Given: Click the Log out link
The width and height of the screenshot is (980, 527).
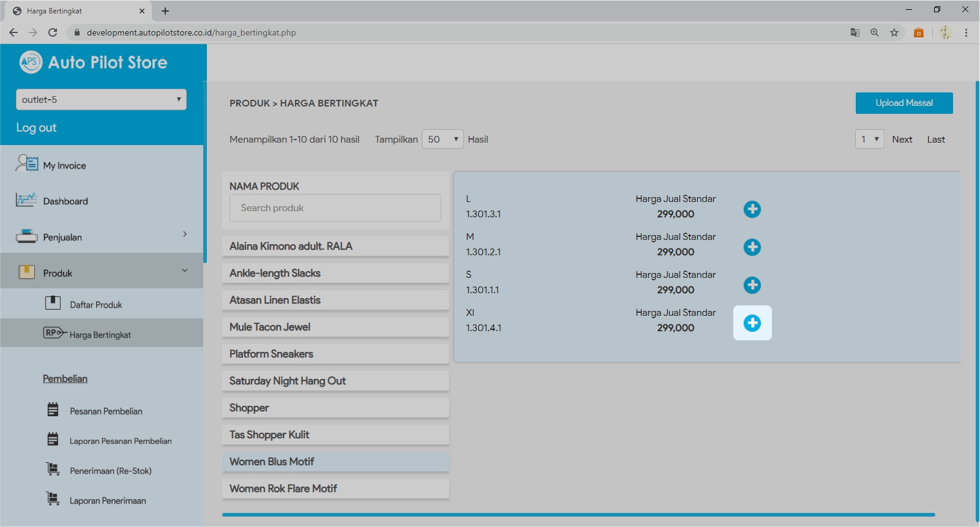Looking at the screenshot, I should pyautogui.click(x=36, y=128).
